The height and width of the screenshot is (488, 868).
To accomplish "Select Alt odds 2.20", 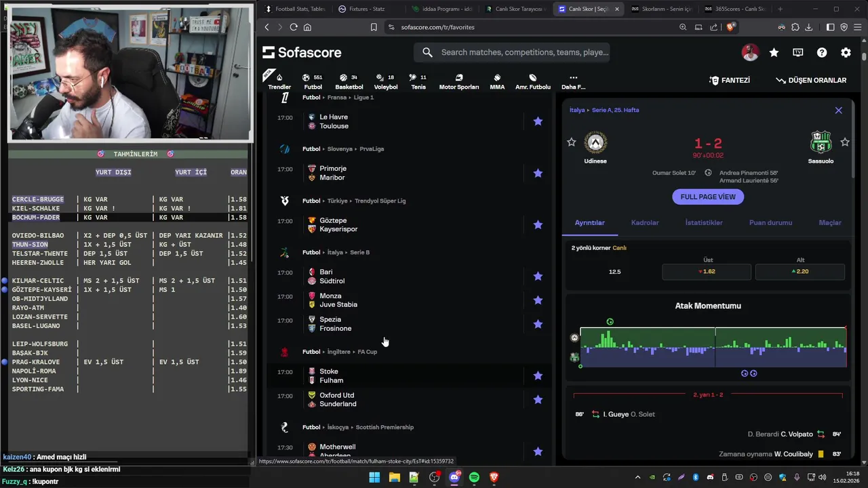I will pyautogui.click(x=800, y=272).
